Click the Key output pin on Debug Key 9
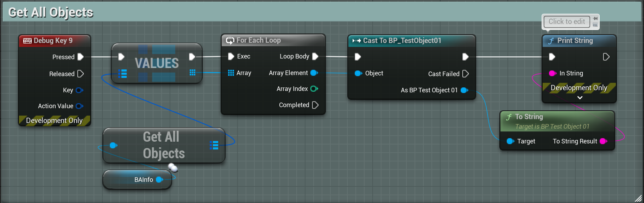 (79, 90)
